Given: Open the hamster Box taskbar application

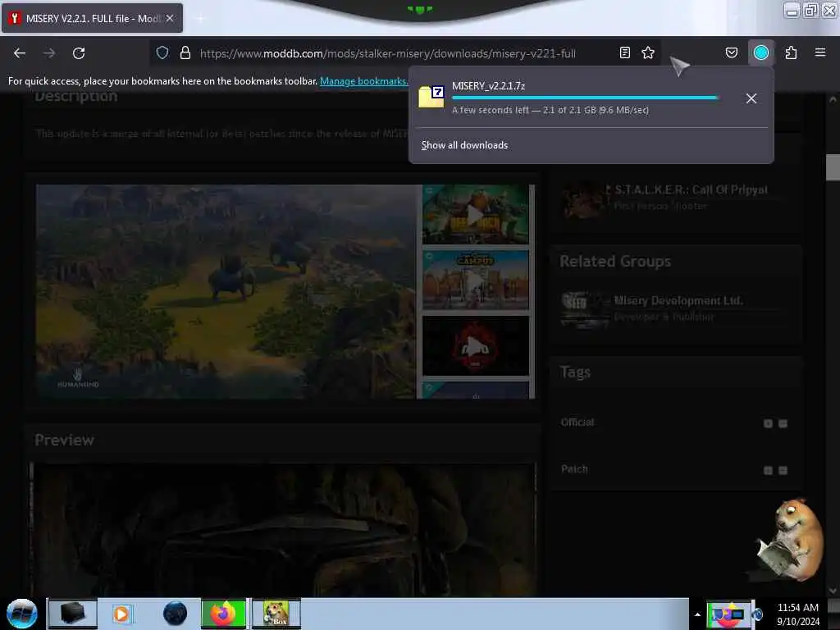Looking at the screenshot, I should click(276, 614).
